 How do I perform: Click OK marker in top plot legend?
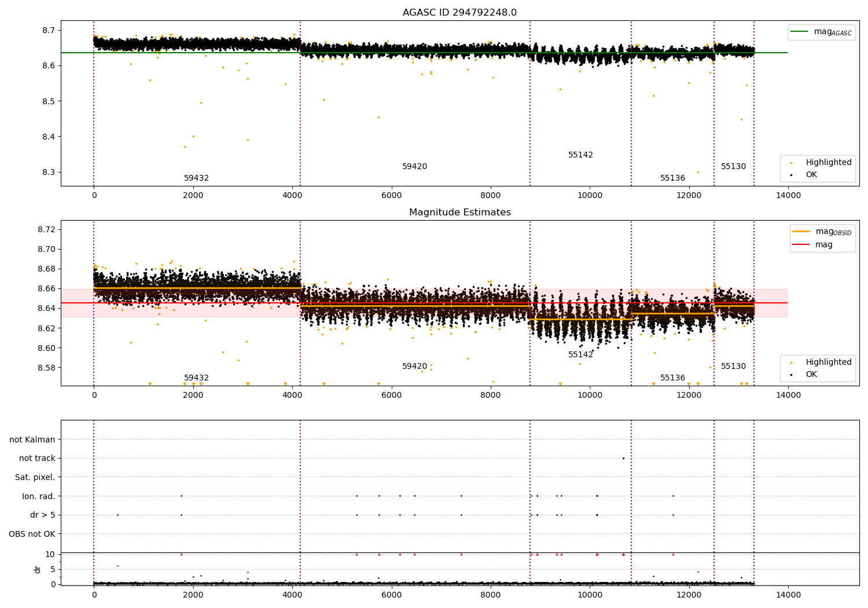pyautogui.click(x=790, y=175)
